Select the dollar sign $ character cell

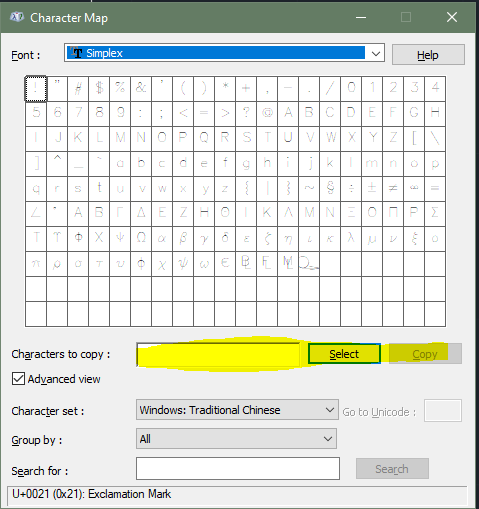point(99,89)
